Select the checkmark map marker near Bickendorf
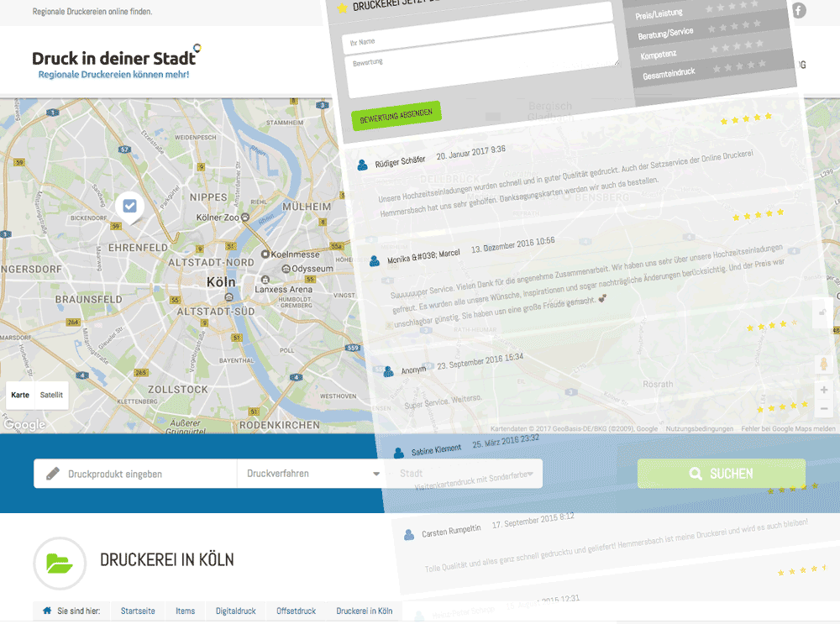840x624 pixels. coord(129,207)
